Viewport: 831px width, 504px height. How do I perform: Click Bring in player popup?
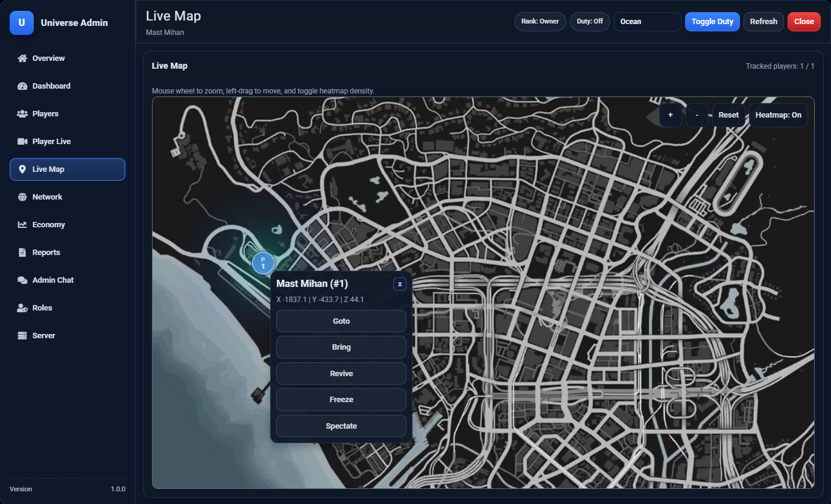click(341, 347)
